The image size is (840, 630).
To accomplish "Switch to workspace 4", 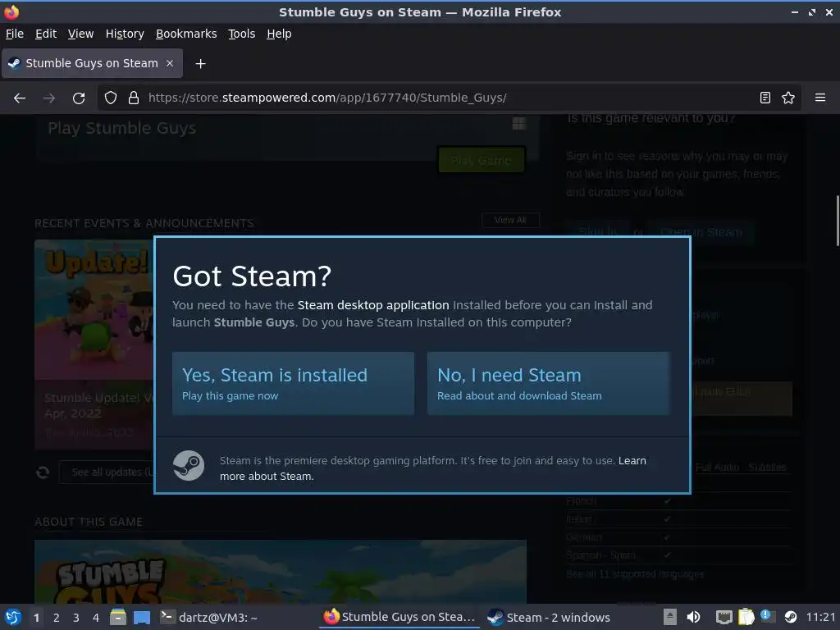I will [x=96, y=618].
